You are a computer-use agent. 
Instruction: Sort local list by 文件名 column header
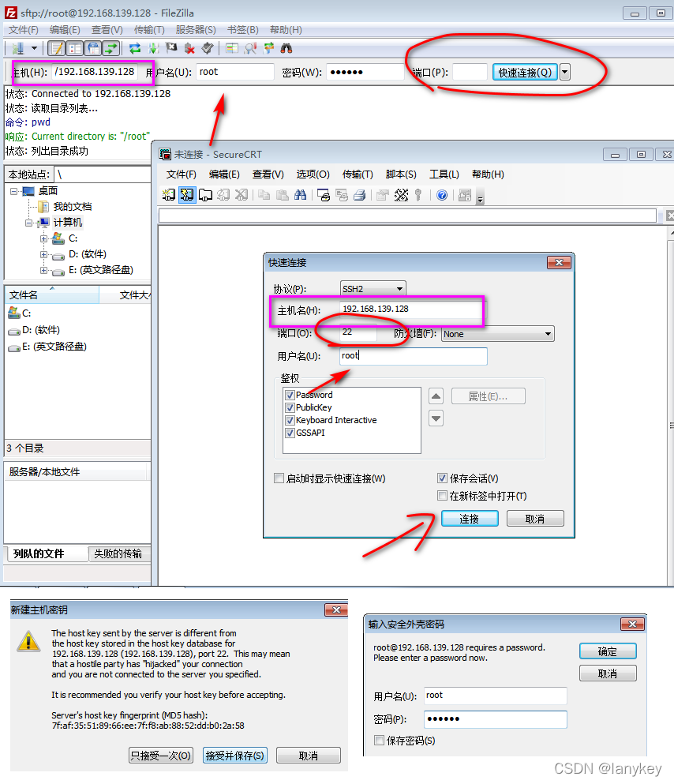coord(52,295)
